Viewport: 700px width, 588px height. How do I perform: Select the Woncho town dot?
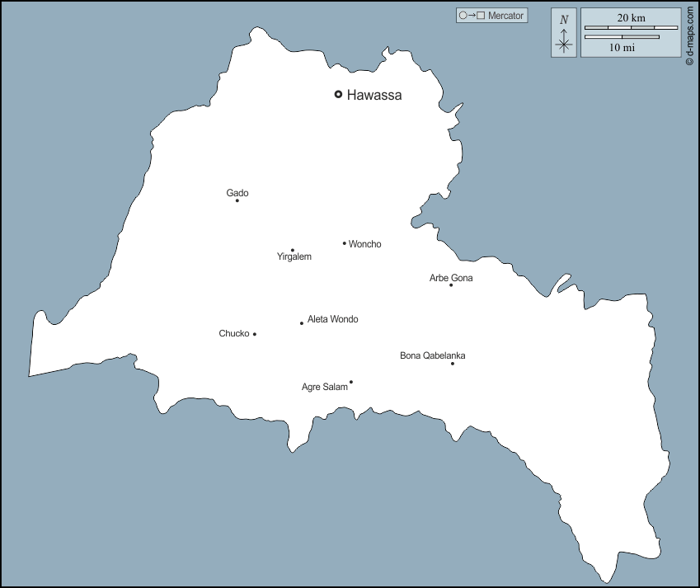(x=344, y=242)
